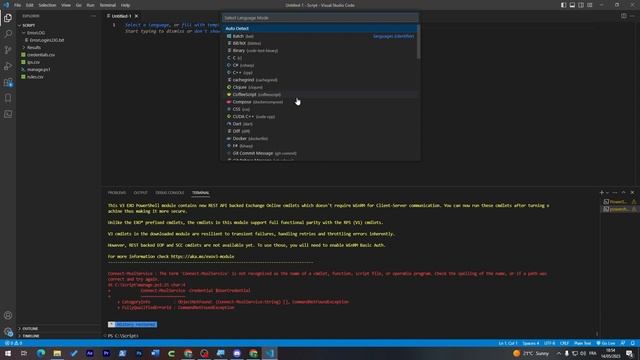Select Compose (dockercompose) language
The width and height of the screenshot is (640, 360).
click(320, 102)
